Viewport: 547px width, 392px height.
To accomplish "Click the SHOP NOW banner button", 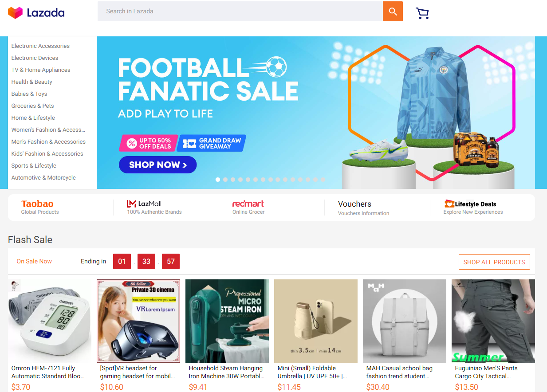I will click(x=157, y=165).
